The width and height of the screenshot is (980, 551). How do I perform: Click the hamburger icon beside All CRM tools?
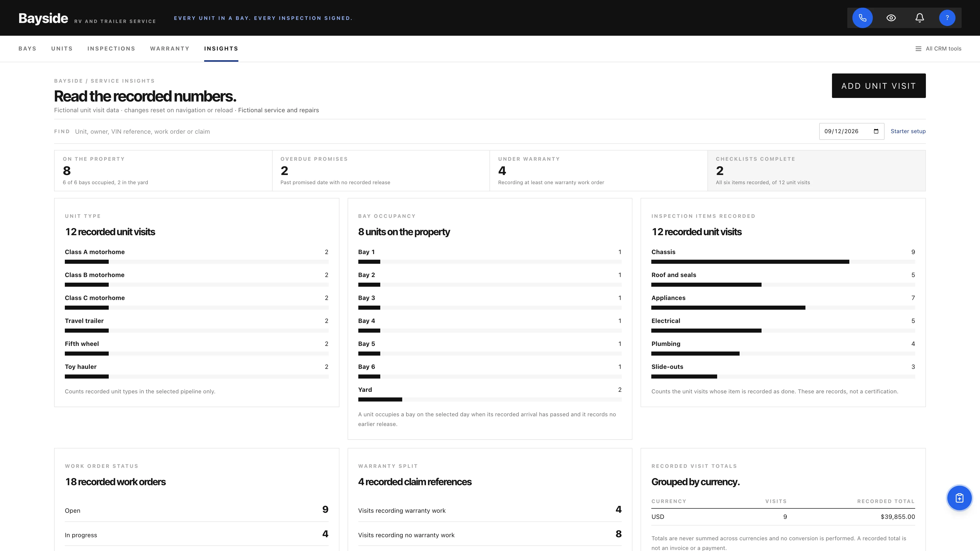point(918,49)
